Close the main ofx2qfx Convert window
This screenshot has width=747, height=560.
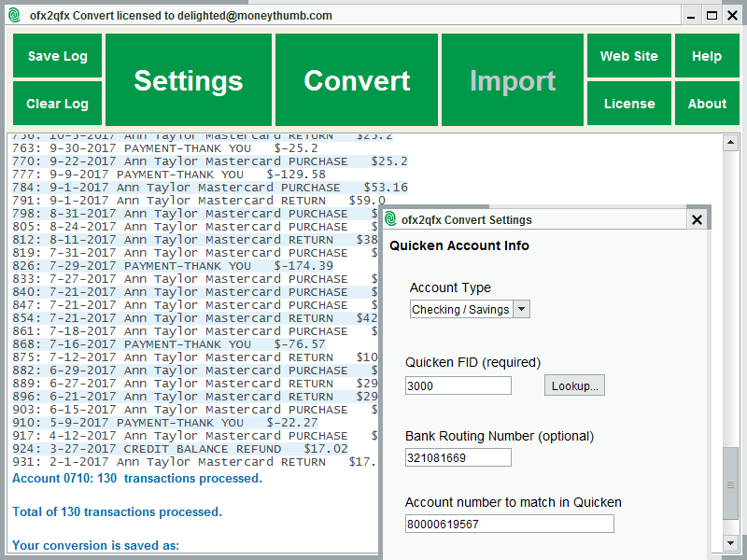(733, 16)
